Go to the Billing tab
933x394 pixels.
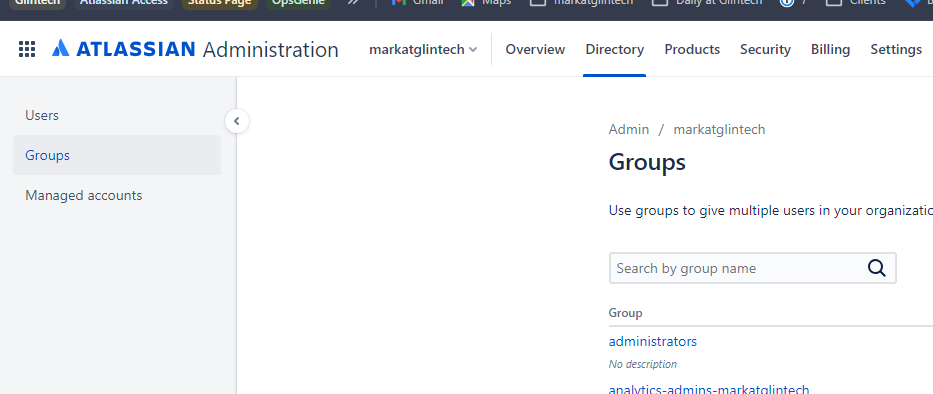pyautogui.click(x=830, y=49)
